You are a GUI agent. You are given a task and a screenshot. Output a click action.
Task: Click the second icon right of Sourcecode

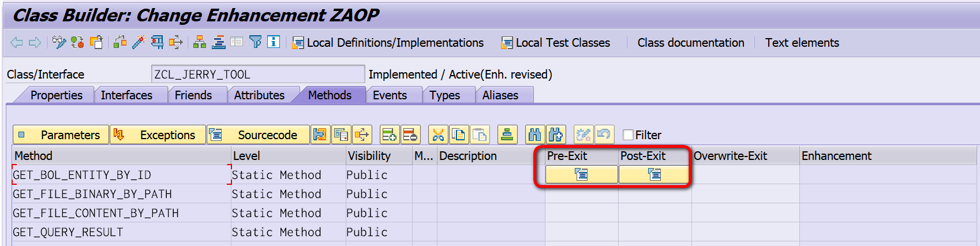coord(341,135)
